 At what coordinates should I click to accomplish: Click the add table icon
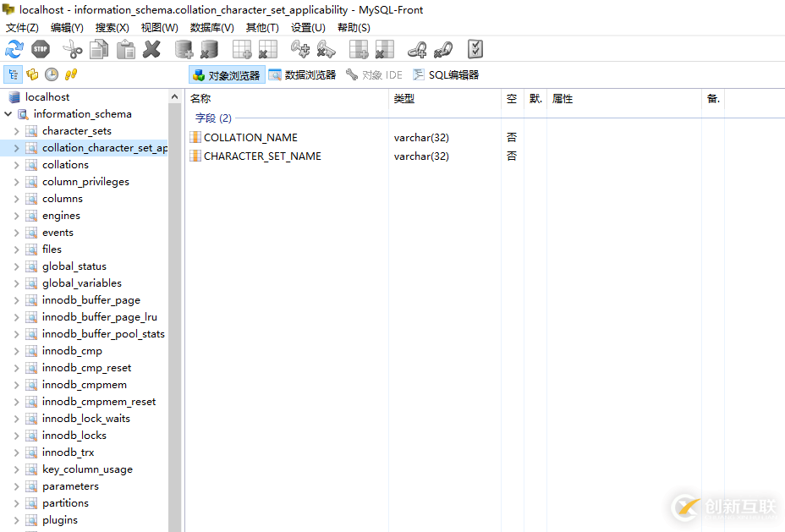[x=242, y=49]
